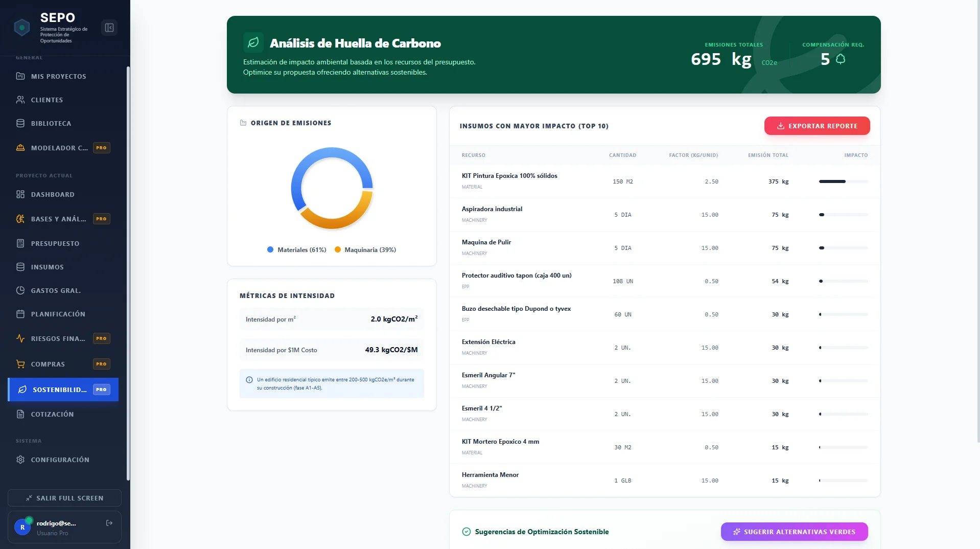Click the leaf icon beside Análisis de Huella de Carbono

coord(253,42)
